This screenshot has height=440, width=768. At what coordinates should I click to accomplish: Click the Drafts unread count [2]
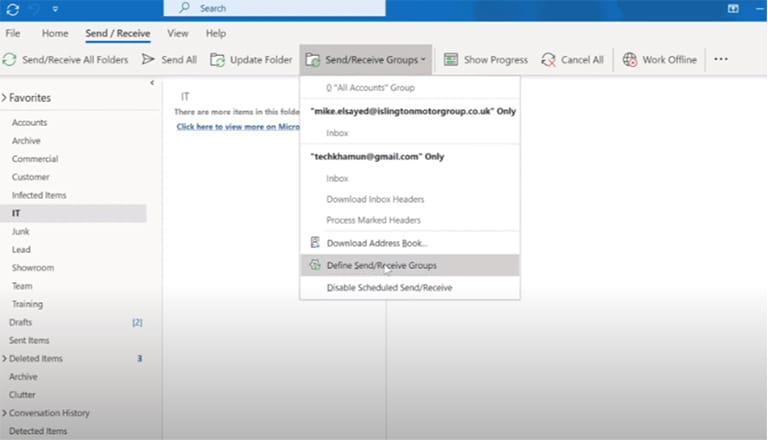[137, 322]
